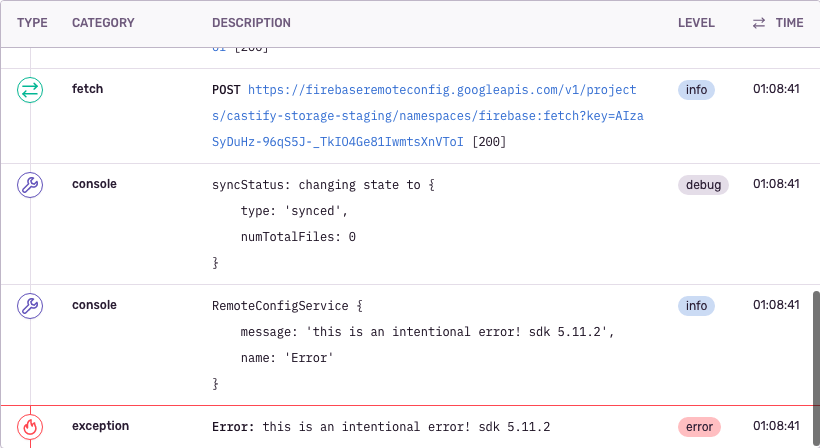Click the wrench icon beside syncStatus entry
The width and height of the screenshot is (820, 448).
click(x=30, y=185)
